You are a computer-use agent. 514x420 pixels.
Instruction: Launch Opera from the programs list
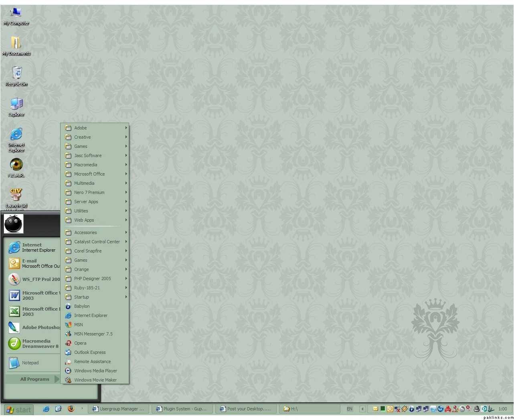pos(80,343)
